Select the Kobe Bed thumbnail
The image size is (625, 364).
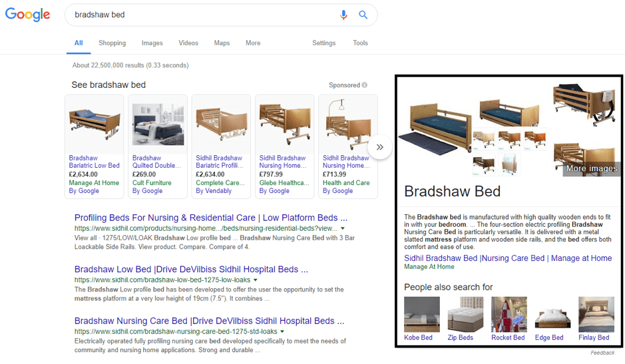click(x=421, y=315)
